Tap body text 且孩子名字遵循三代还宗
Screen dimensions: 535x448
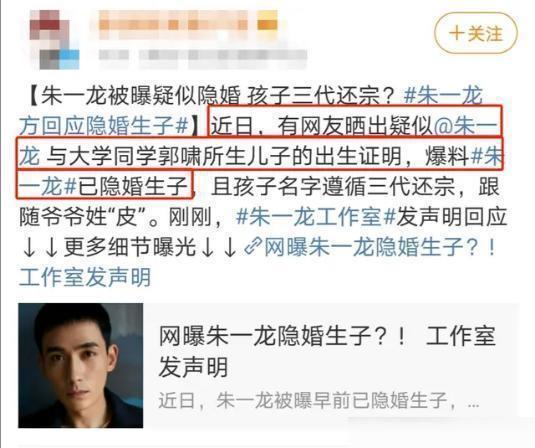[333, 187]
